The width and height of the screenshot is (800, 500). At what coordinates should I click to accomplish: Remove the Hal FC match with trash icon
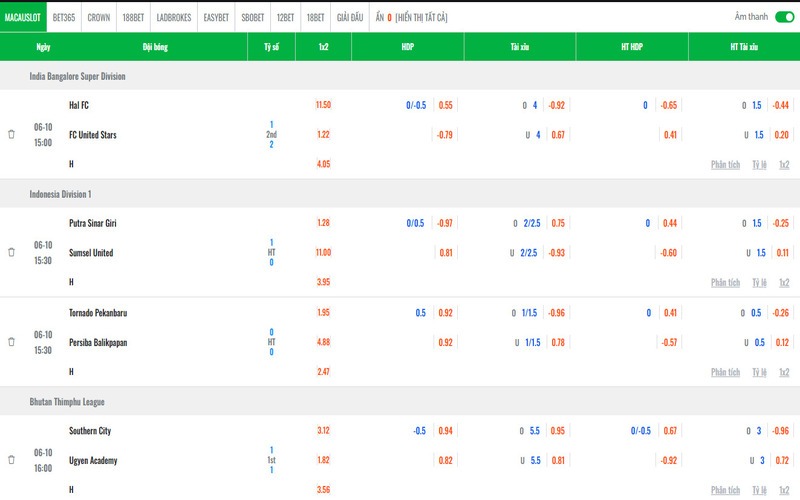tap(11, 134)
